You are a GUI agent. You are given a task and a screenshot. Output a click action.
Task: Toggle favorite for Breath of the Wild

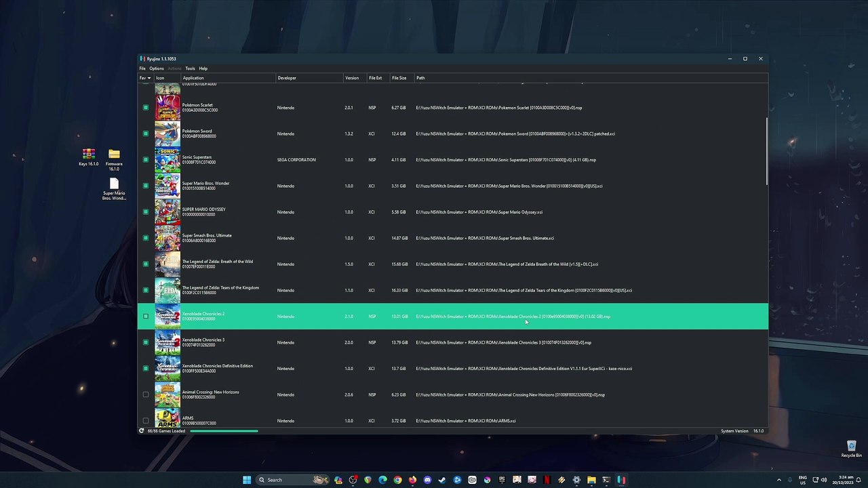tap(146, 264)
